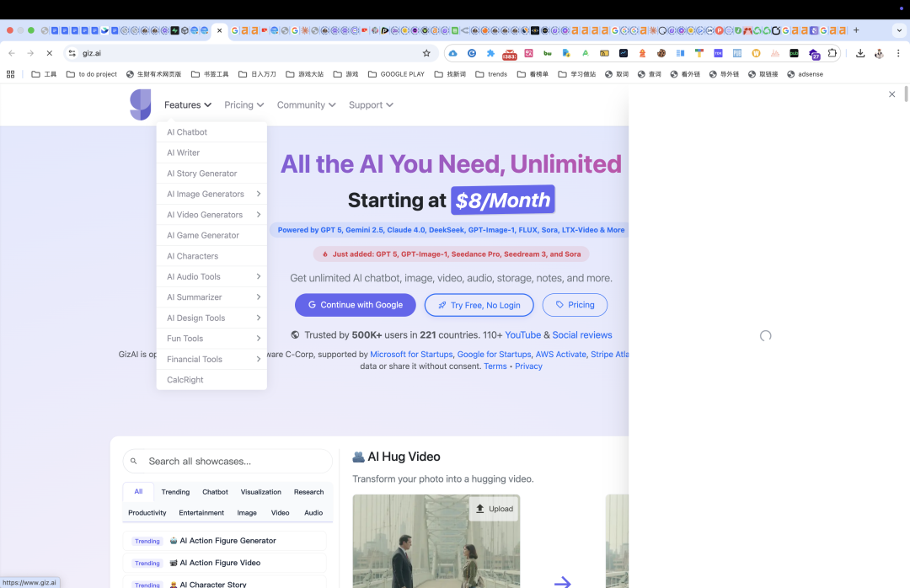This screenshot has height=588, width=910.
Task: Click Try Free, No Login button
Action: click(479, 305)
